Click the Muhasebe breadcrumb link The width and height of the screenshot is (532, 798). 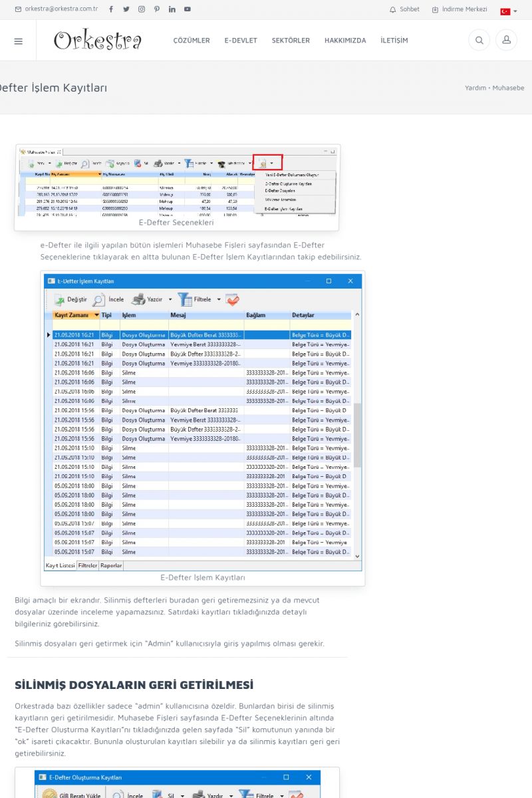(508, 88)
